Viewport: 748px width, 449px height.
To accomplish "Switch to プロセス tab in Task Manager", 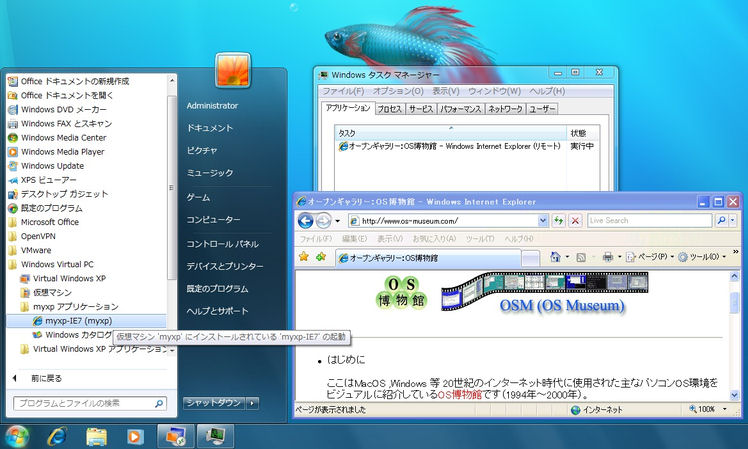I will [390, 109].
